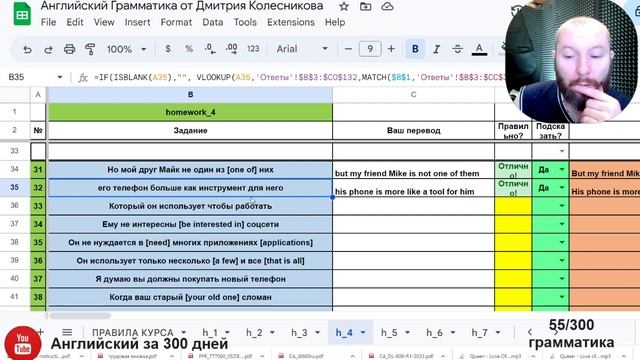Select cell 'but my friend Mike is not one of them'
This screenshot has height=360, width=640.
[x=413, y=169]
